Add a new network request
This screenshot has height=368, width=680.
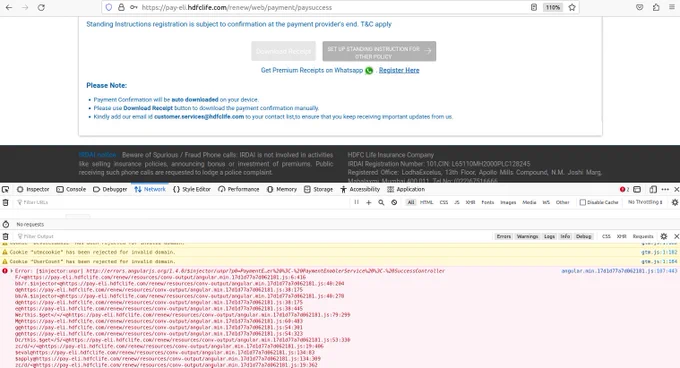(369, 202)
